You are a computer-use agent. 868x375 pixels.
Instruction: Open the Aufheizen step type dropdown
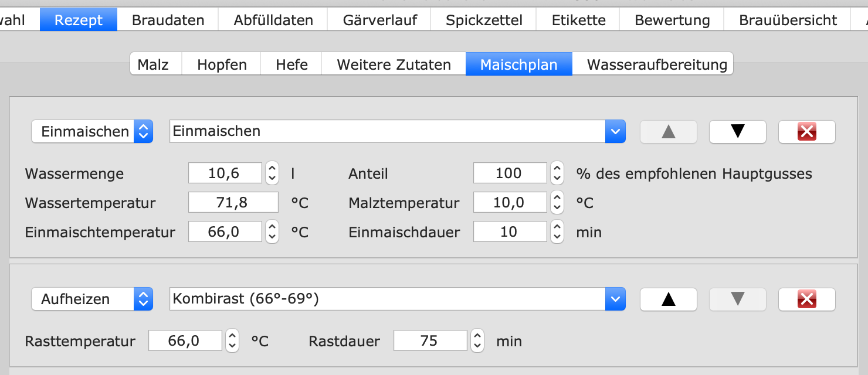92,299
